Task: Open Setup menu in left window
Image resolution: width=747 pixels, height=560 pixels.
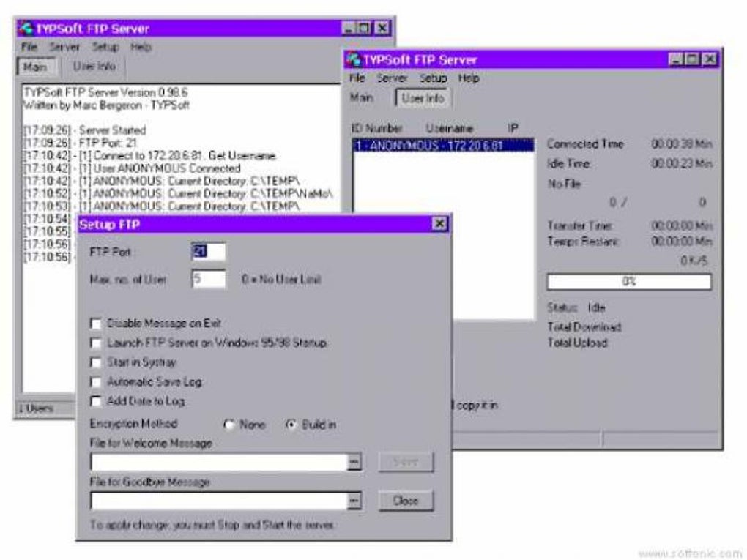Action: point(105,47)
